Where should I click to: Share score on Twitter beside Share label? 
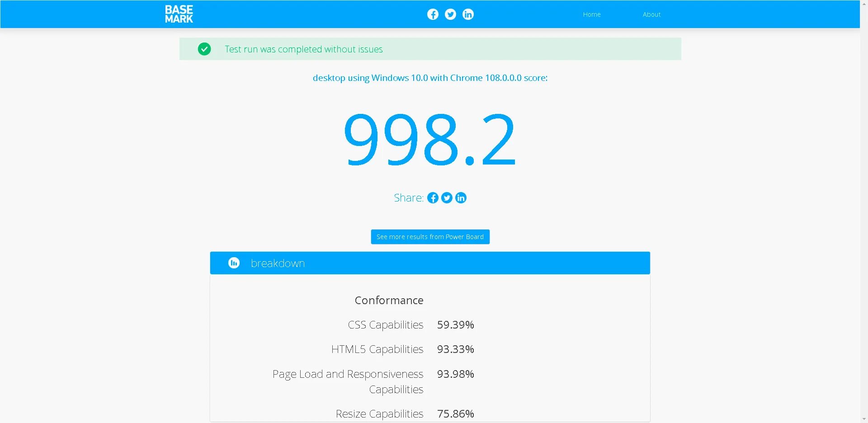coord(447,198)
